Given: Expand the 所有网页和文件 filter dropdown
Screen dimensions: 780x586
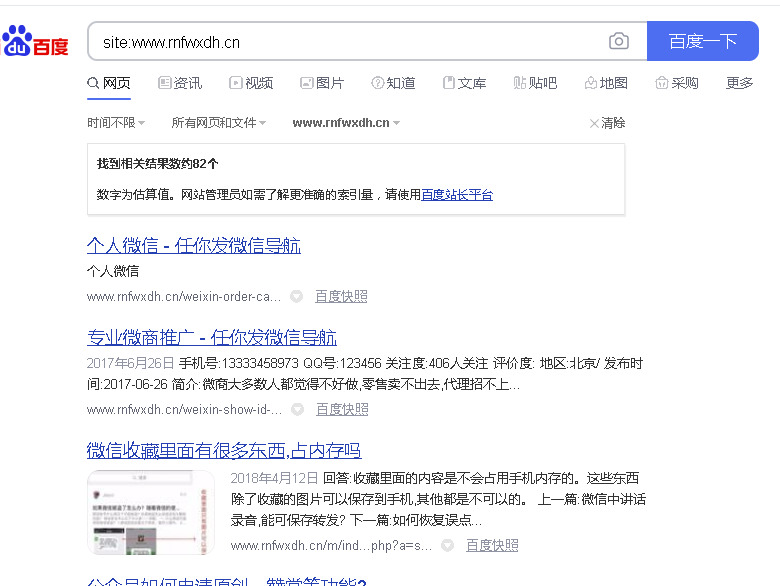Looking at the screenshot, I should tap(219, 122).
